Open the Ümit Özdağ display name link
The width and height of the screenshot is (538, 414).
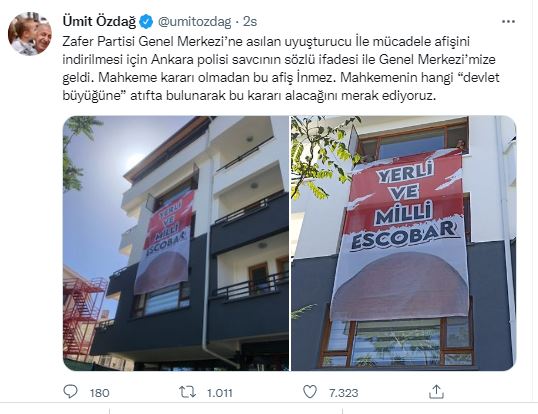pyautogui.click(x=100, y=22)
